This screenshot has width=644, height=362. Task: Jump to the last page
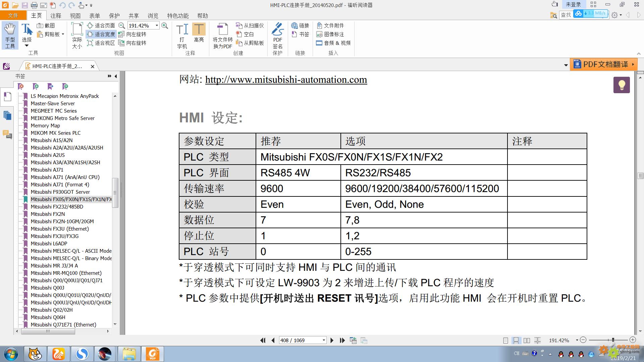pos(342,340)
